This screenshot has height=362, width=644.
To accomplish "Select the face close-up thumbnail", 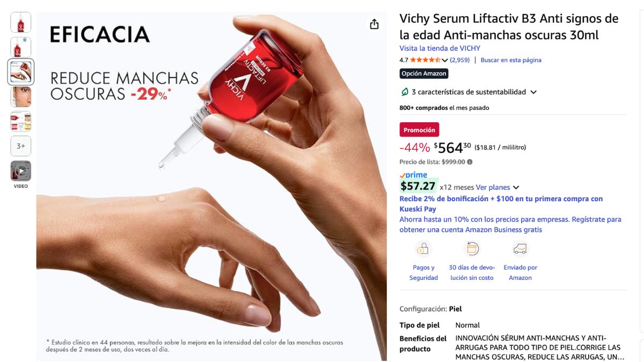I will coord(21,97).
